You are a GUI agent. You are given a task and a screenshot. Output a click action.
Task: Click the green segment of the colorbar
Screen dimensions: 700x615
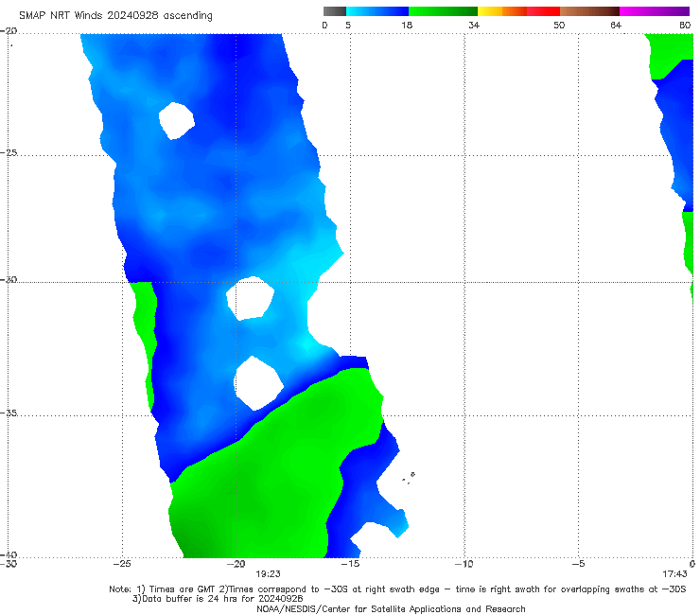[443, 11]
